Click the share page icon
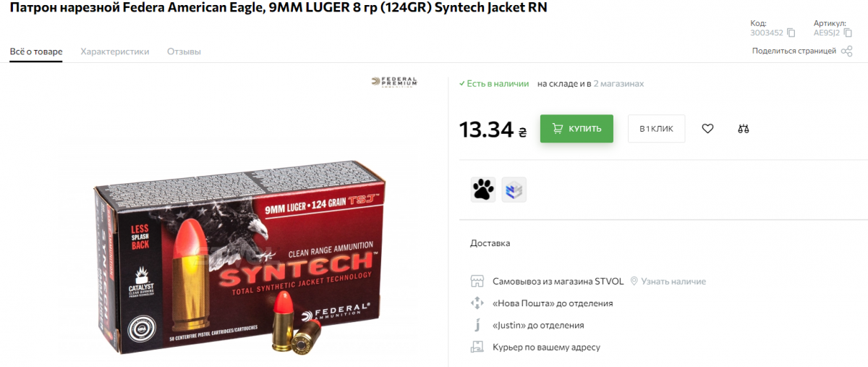868x367 pixels. [846, 51]
